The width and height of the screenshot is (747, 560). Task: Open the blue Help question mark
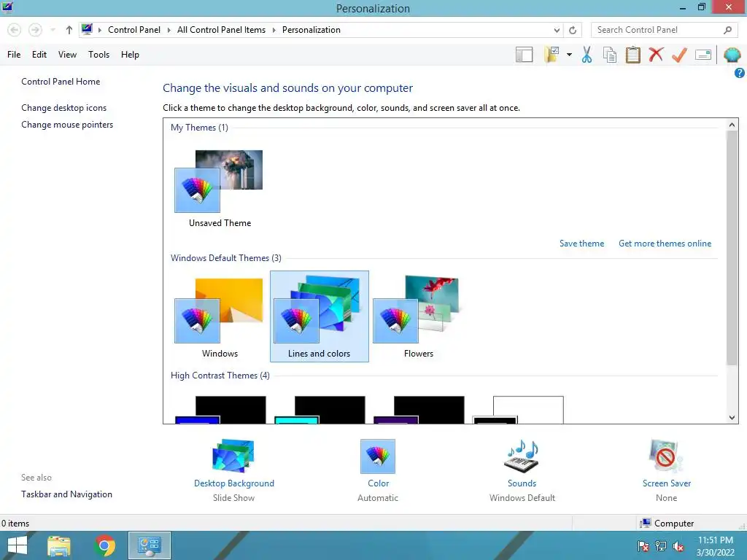pyautogui.click(x=740, y=73)
